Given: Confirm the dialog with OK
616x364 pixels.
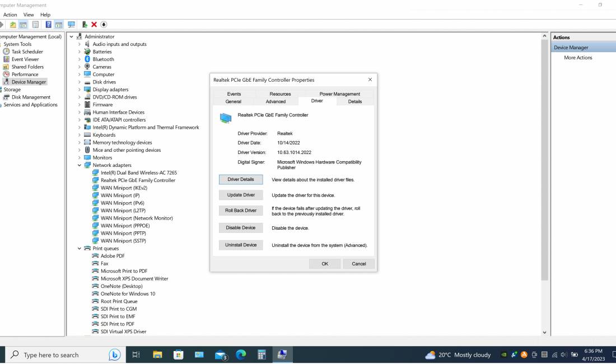Looking at the screenshot, I should pyautogui.click(x=325, y=264).
